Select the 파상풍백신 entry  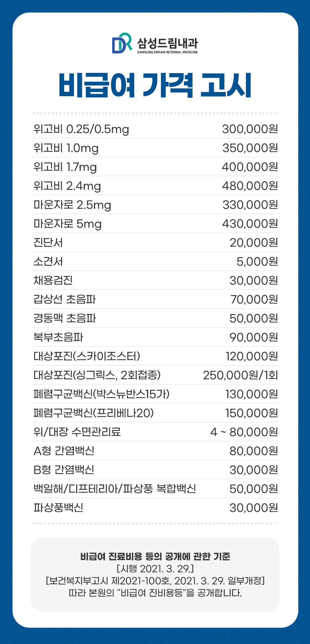point(58,508)
